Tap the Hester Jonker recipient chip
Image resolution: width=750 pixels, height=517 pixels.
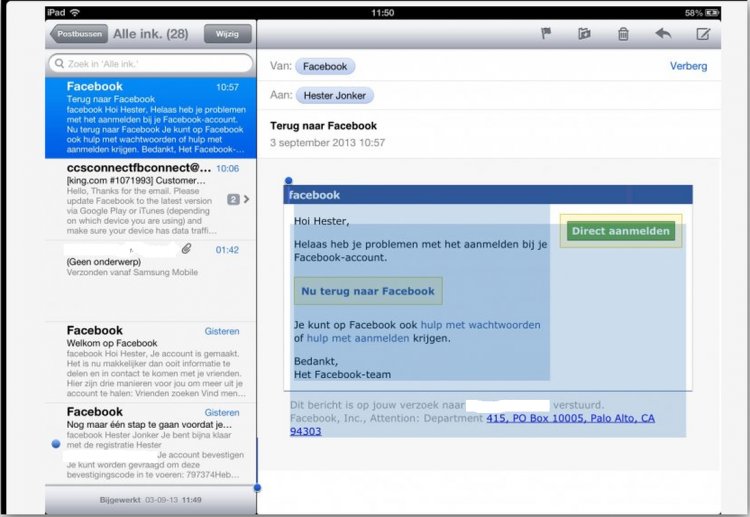click(x=335, y=96)
